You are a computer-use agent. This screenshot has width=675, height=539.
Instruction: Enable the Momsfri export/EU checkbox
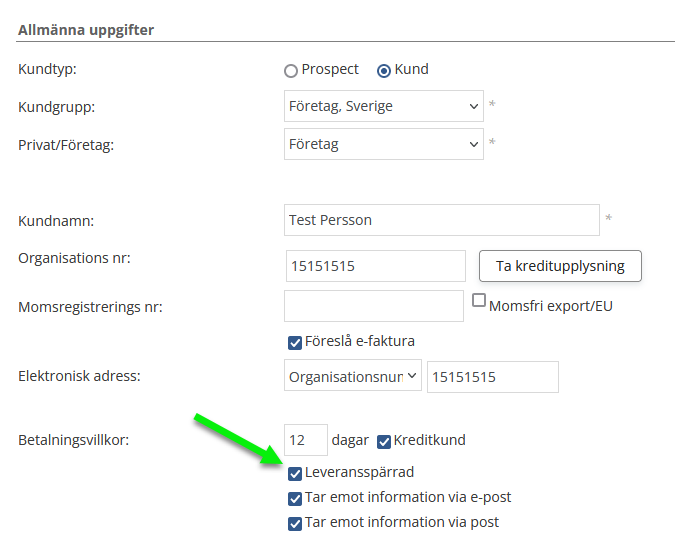[479, 301]
